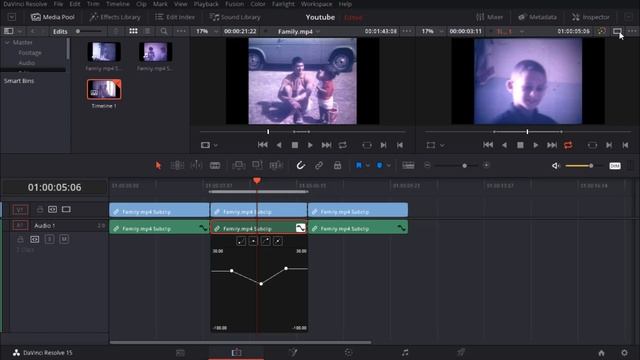This screenshot has width=640, height=360.
Task: Select the Audio bin
Action: click(x=27, y=63)
